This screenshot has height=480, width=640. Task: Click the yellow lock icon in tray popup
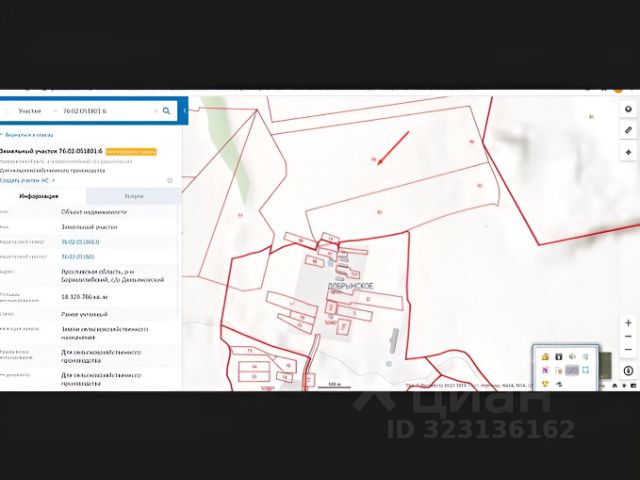pyautogui.click(x=545, y=357)
